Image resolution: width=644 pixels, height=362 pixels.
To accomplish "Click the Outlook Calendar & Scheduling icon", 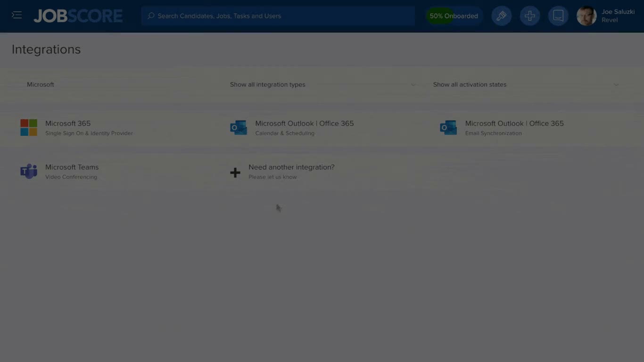I will [x=239, y=128].
